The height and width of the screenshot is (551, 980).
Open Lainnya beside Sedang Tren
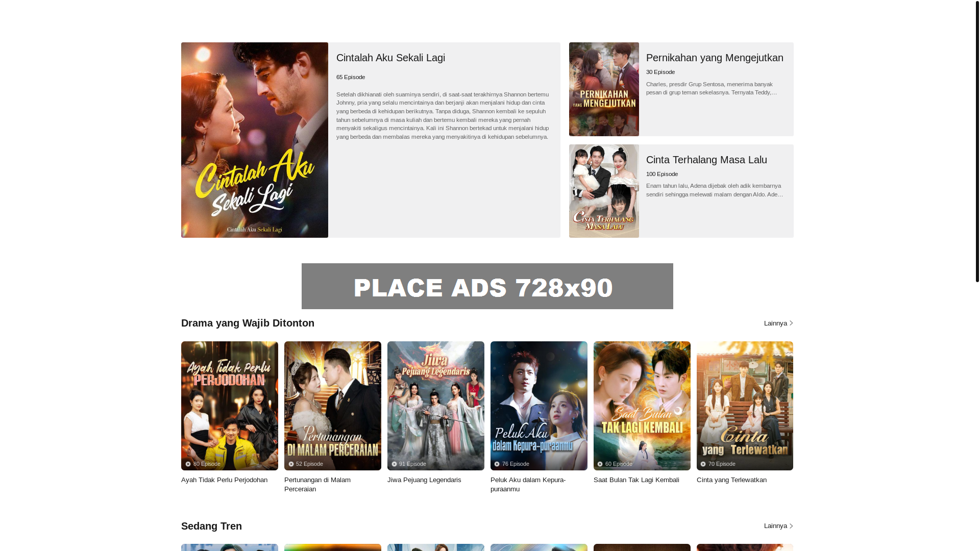(x=775, y=526)
